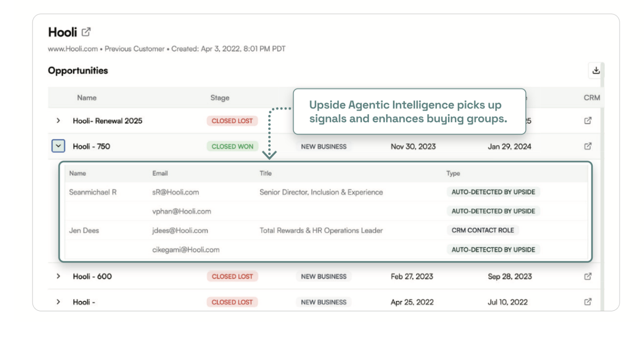Screen dimensions: 644x353
Task: Click AUTO-DETECTED BY UPSIDE tag for vphan@Hooli.com
Action: pyautogui.click(x=493, y=211)
